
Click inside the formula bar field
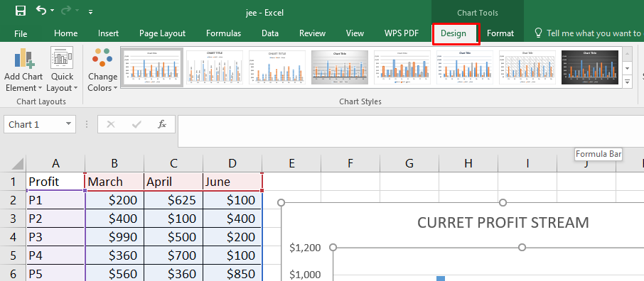pos(411,131)
